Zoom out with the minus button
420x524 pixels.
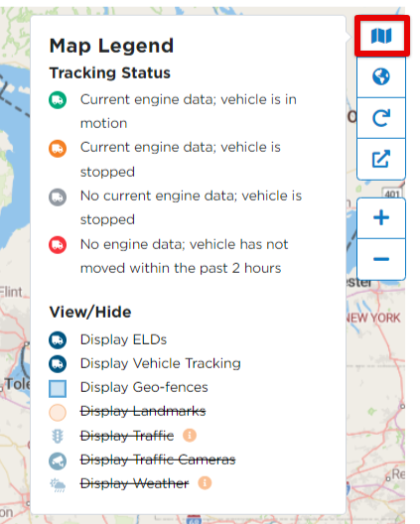[381, 259]
